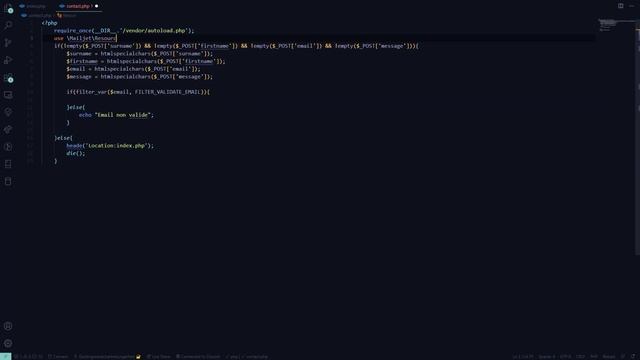Open the Source Control view

coord(8,42)
